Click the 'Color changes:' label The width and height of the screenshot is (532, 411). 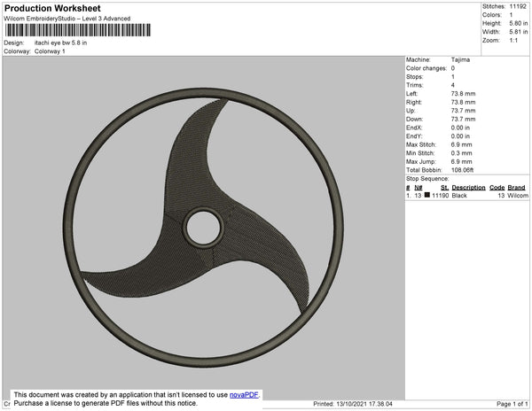426,68
